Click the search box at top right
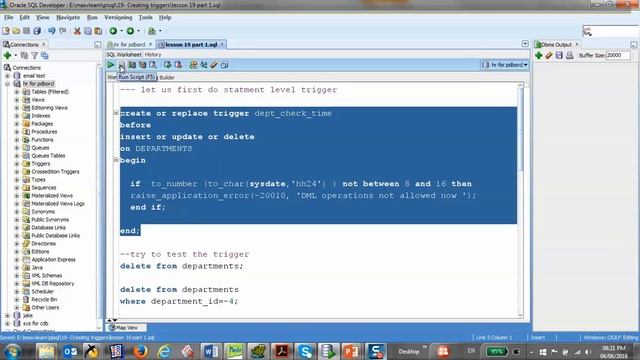 point(611,31)
